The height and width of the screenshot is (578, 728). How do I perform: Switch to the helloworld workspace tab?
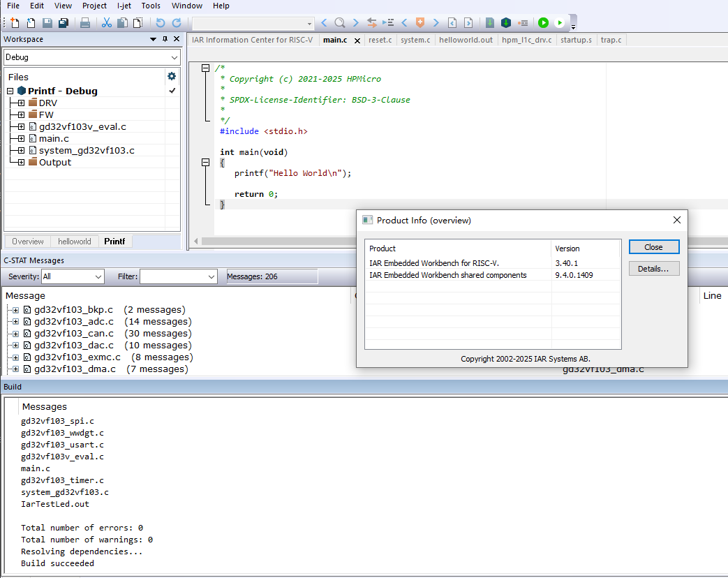click(x=74, y=242)
